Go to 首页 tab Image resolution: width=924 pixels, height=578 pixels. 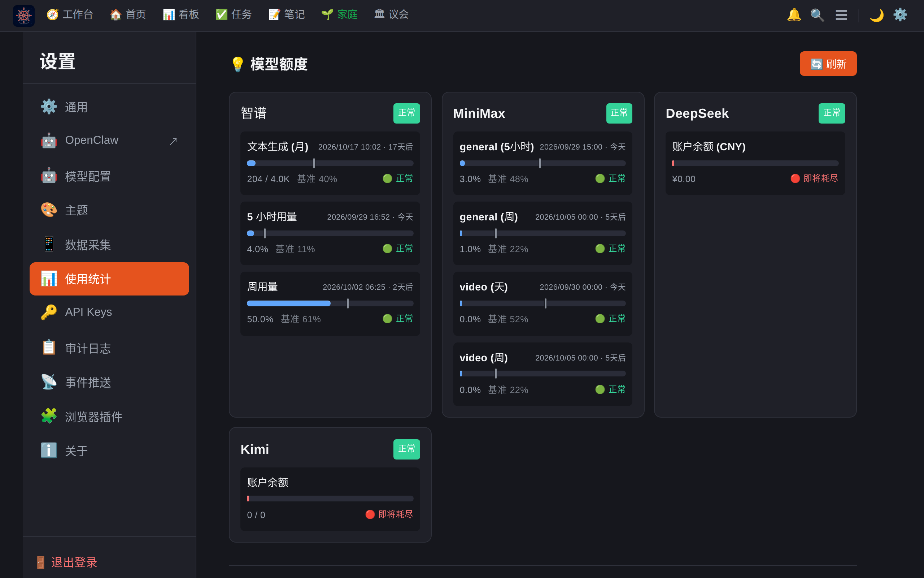coord(128,14)
